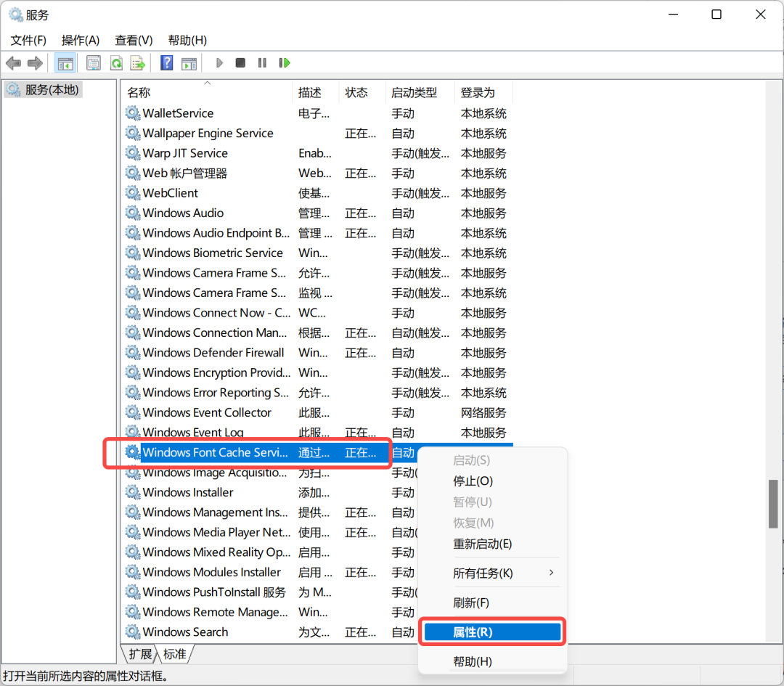
Task: Click the Export List toolbar icon
Action: (x=137, y=62)
